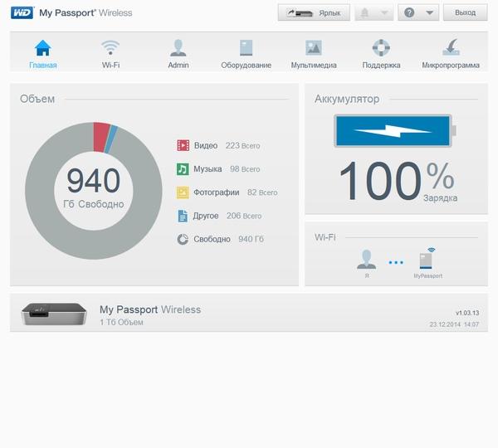Screen dimensions: 498x448
Task: Click the Фотографии 82 Всего entry
Action: pyautogui.click(x=227, y=192)
